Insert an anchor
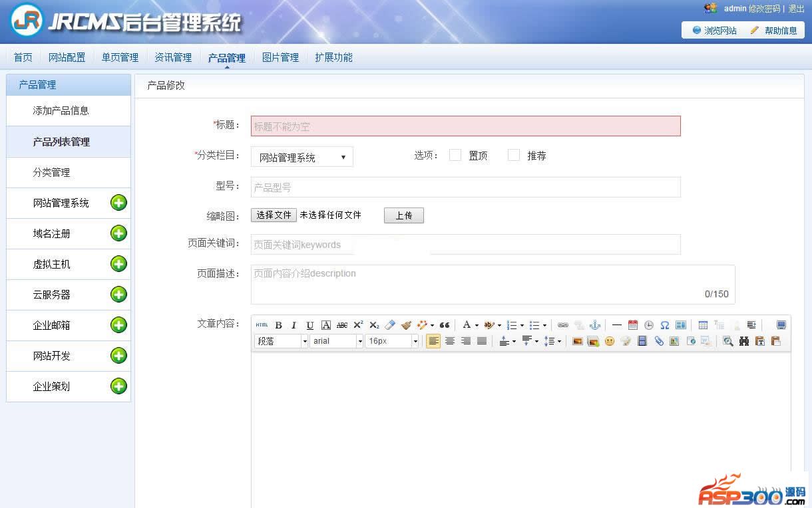The width and height of the screenshot is (812, 508). [595, 325]
